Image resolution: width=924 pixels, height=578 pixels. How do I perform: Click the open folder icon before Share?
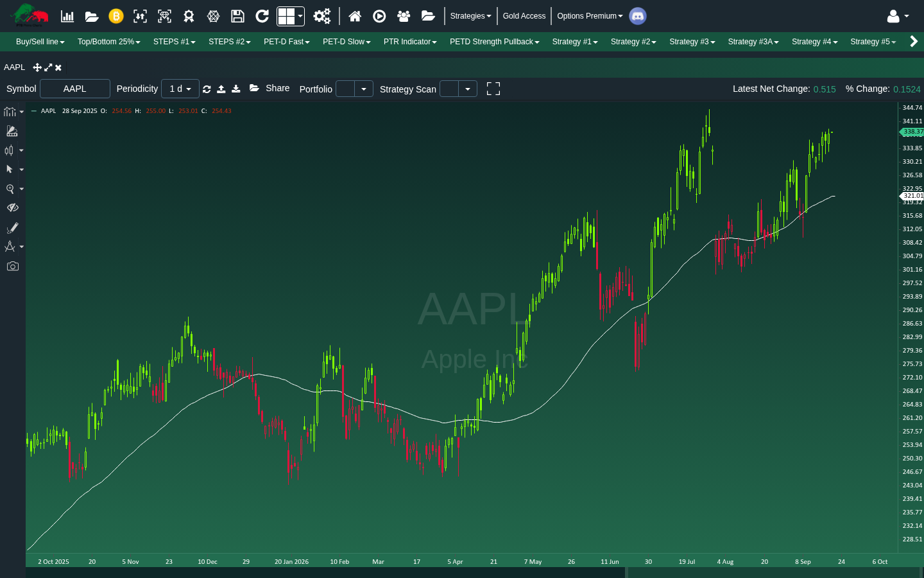(x=254, y=88)
